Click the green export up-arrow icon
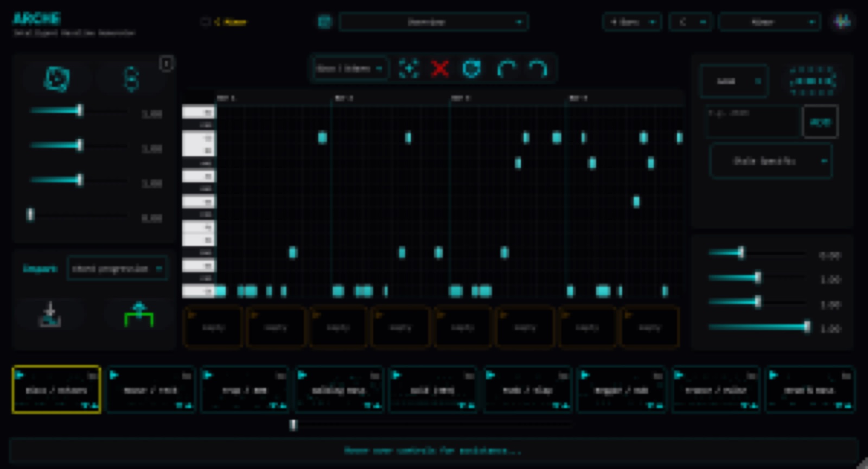 [139, 314]
